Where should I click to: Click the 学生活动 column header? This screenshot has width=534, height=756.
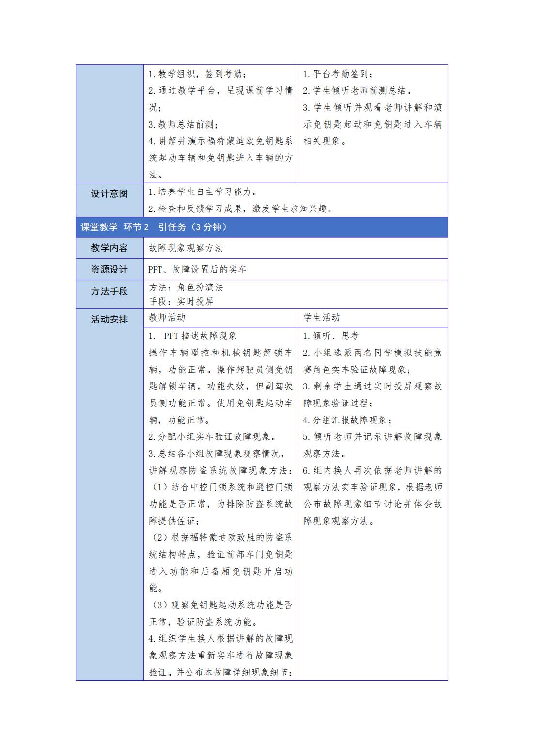322,318
